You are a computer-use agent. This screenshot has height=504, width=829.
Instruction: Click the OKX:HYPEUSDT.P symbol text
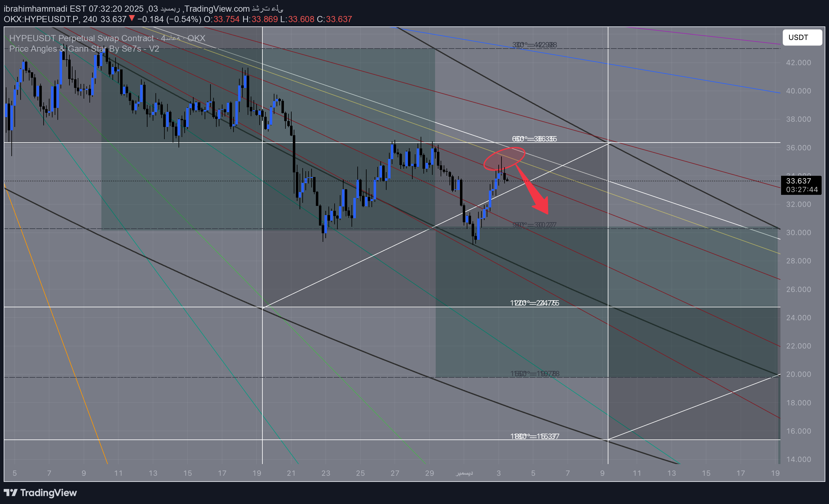41,19
